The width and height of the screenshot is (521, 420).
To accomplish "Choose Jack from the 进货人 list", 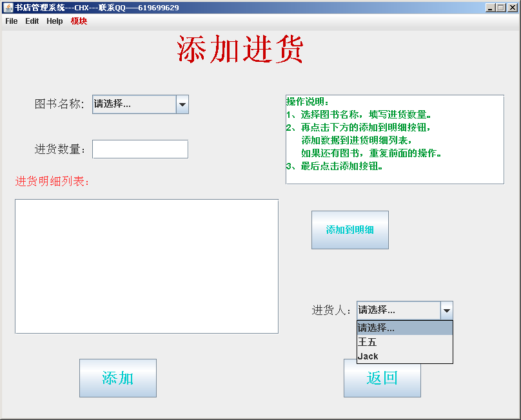I will 405,356.
